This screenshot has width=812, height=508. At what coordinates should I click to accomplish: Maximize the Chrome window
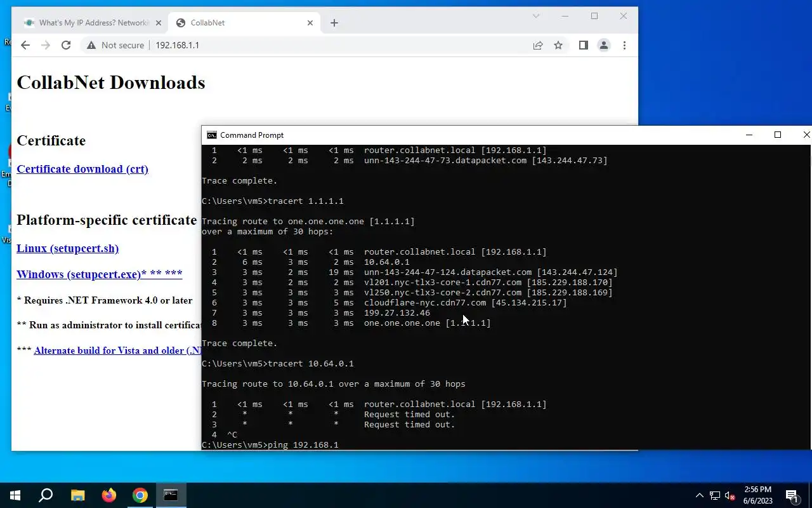pos(594,16)
